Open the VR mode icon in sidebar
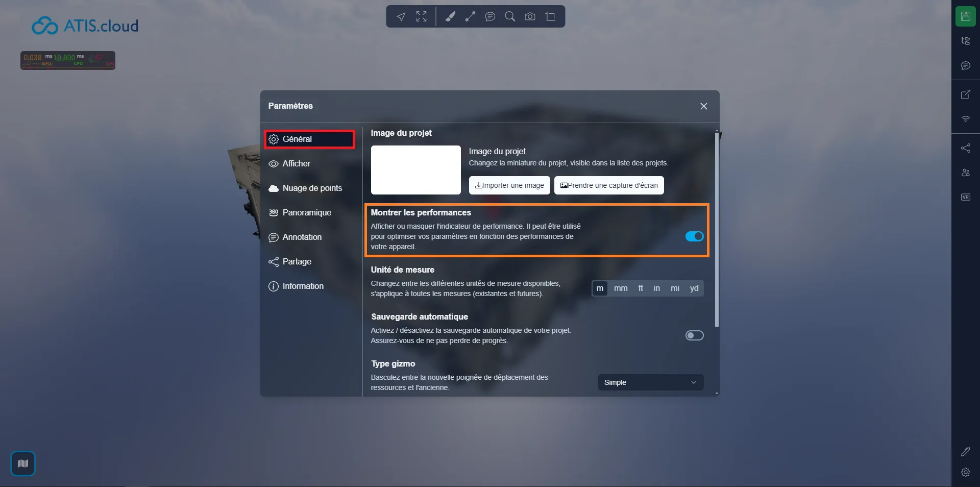Viewport: 980px width, 487px height. [x=965, y=197]
